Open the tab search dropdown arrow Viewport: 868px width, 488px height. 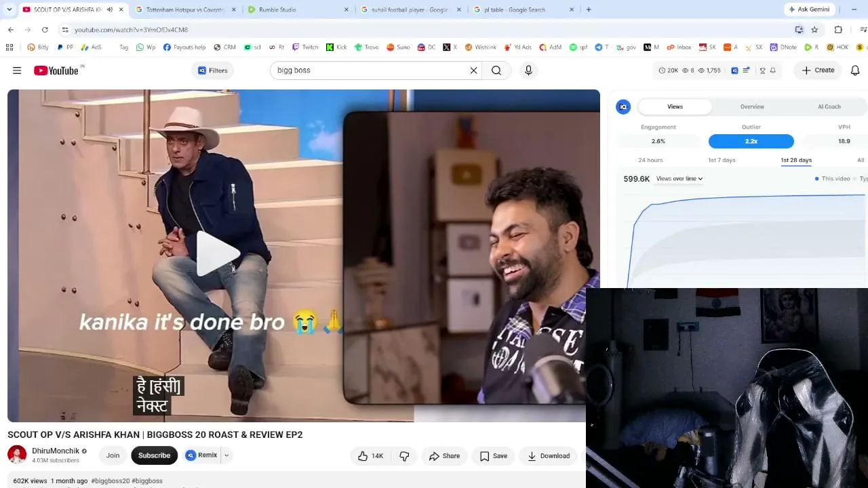pyautogui.click(x=9, y=9)
